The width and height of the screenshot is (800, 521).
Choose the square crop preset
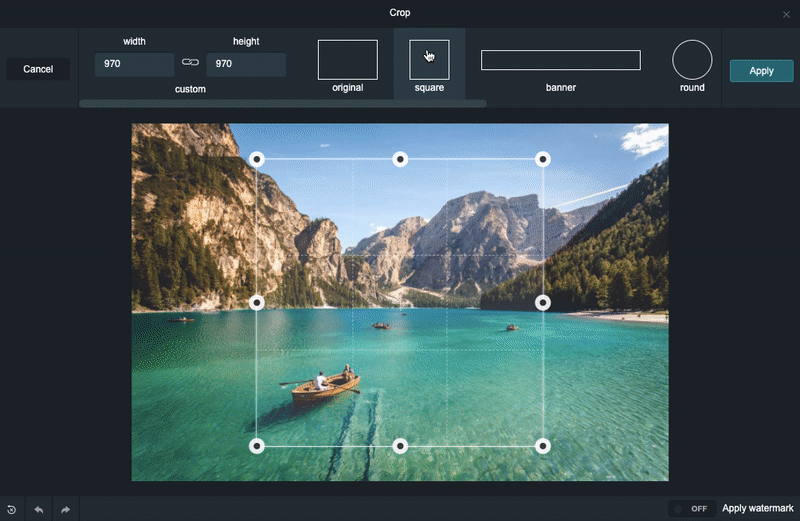[x=429, y=60]
